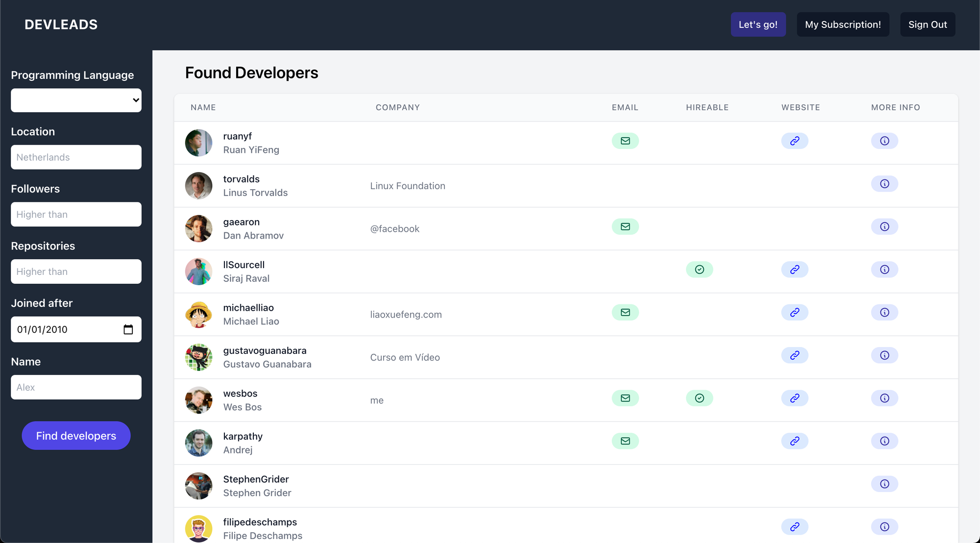Click the Let's go! button
The width and height of the screenshot is (980, 543).
coord(758,24)
